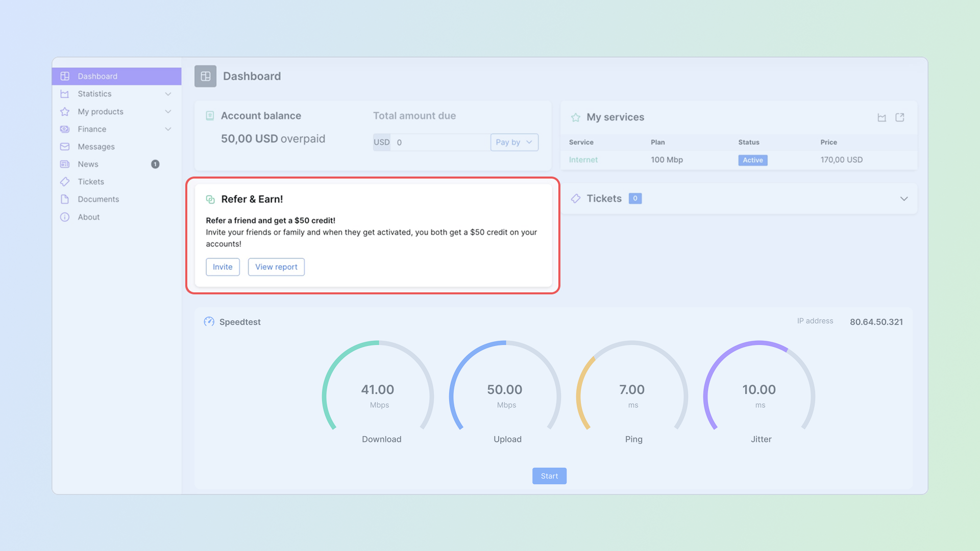
Task: Click the Dashboard header grid icon
Action: pos(205,77)
